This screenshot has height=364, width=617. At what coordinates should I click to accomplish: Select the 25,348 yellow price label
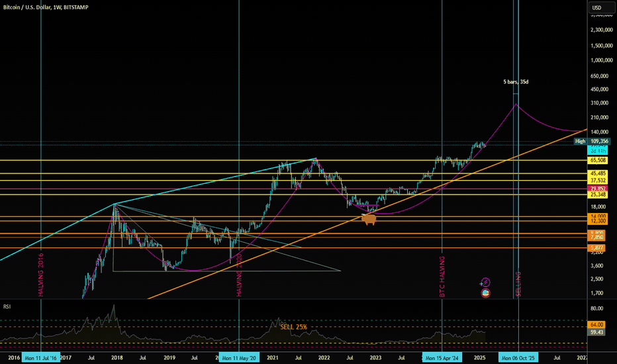[598, 195]
